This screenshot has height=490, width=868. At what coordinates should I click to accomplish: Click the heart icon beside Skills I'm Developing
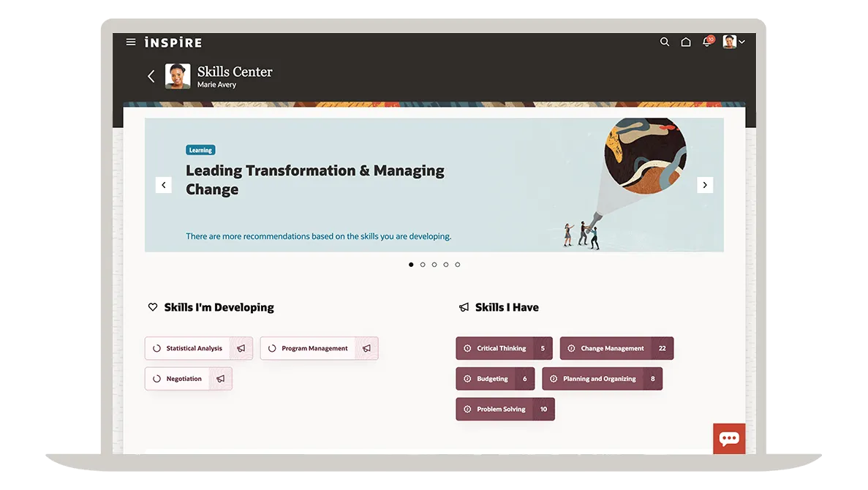click(153, 306)
